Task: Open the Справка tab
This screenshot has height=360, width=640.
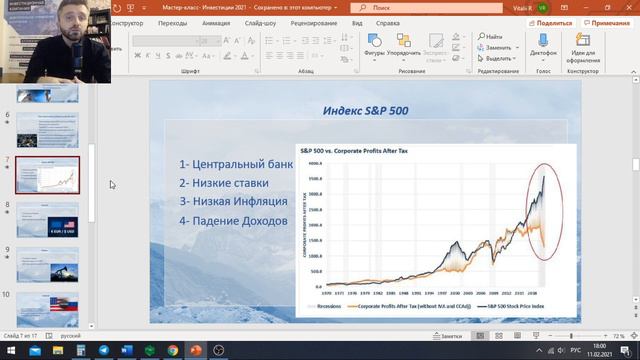Action: pos(388,23)
